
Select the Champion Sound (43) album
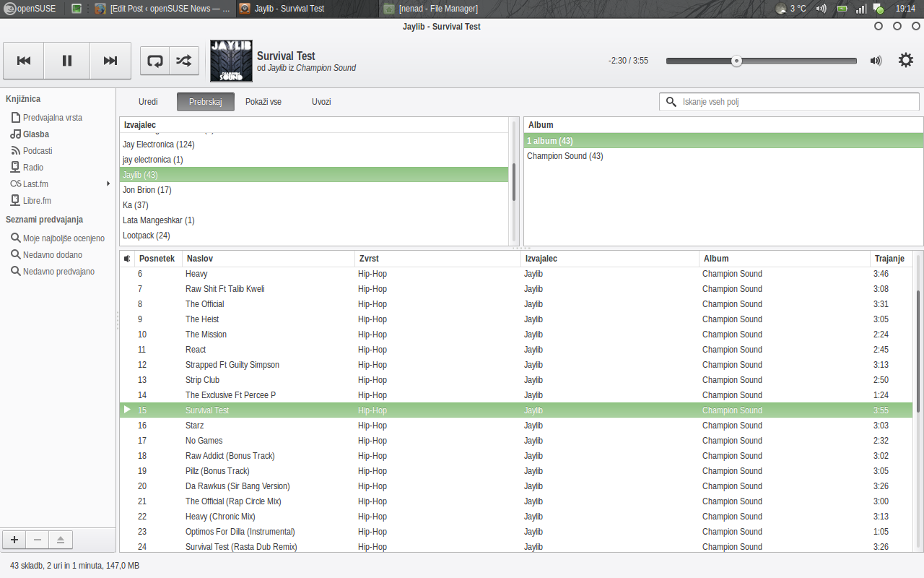[x=723, y=156]
